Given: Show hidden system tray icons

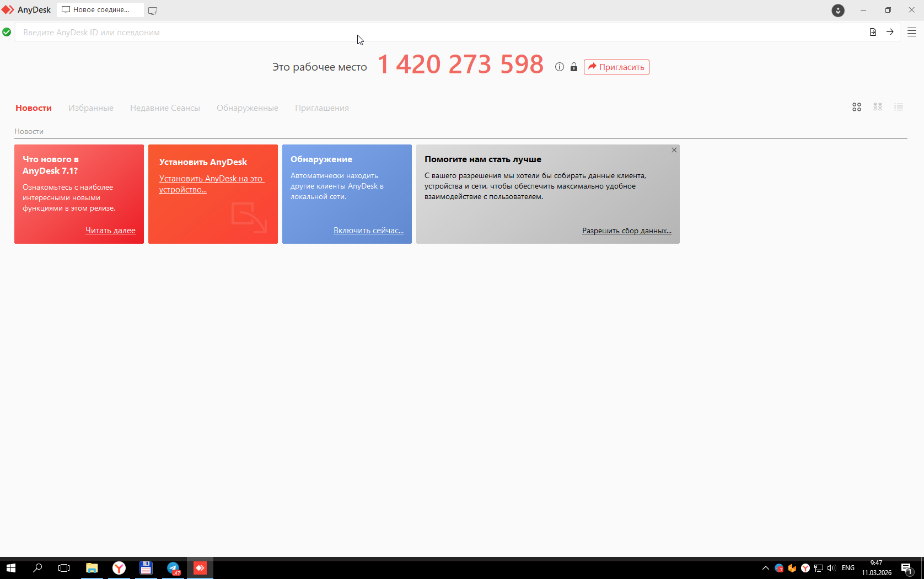Looking at the screenshot, I should point(766,568).
